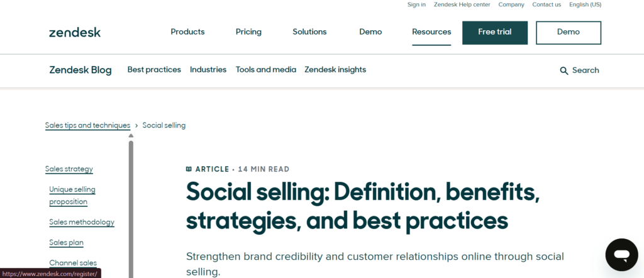Image resolution: width=644 pixels, height=278 pixels.
Task: Click the article icon above headline
Action: [189, 169]
